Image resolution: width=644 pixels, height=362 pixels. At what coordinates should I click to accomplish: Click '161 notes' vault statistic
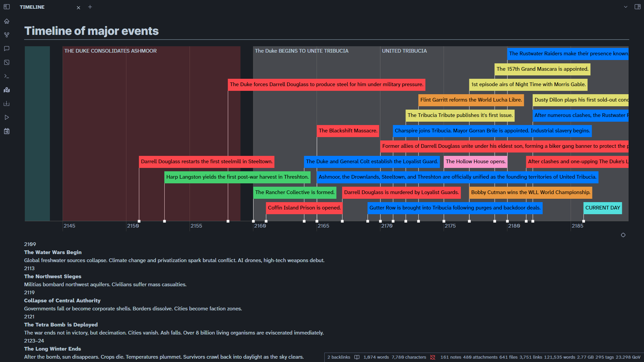pos(451,357)
